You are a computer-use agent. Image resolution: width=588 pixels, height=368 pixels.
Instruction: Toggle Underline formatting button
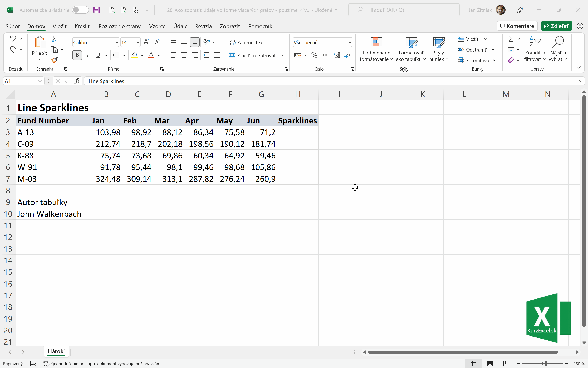pos(98,55)
